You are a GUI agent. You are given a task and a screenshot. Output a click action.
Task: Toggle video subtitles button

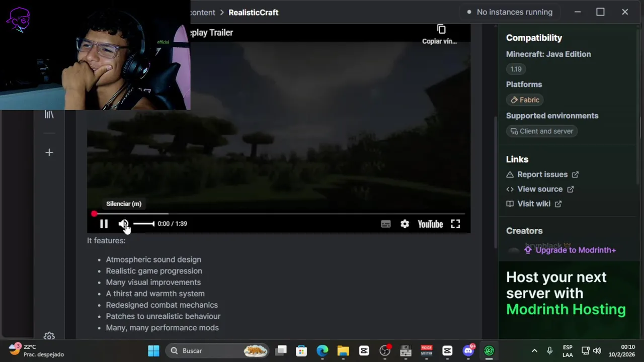click(x=386, y=224)
